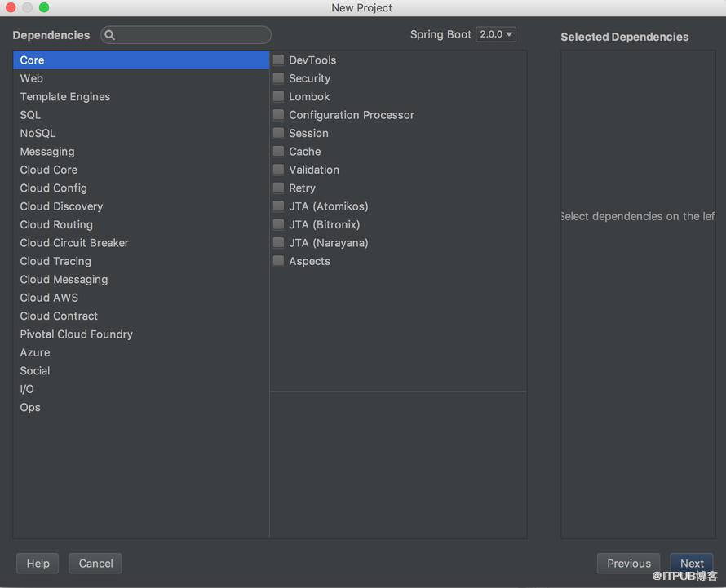Open the Azure category
The height and width of the screenshot is (588, 726).
pyautogui.click(x=141, y=353)
